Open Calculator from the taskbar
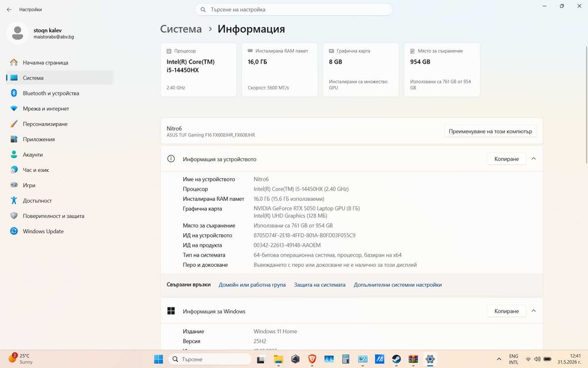The width and height of the screenshot is (588, 368). [346, 359]
